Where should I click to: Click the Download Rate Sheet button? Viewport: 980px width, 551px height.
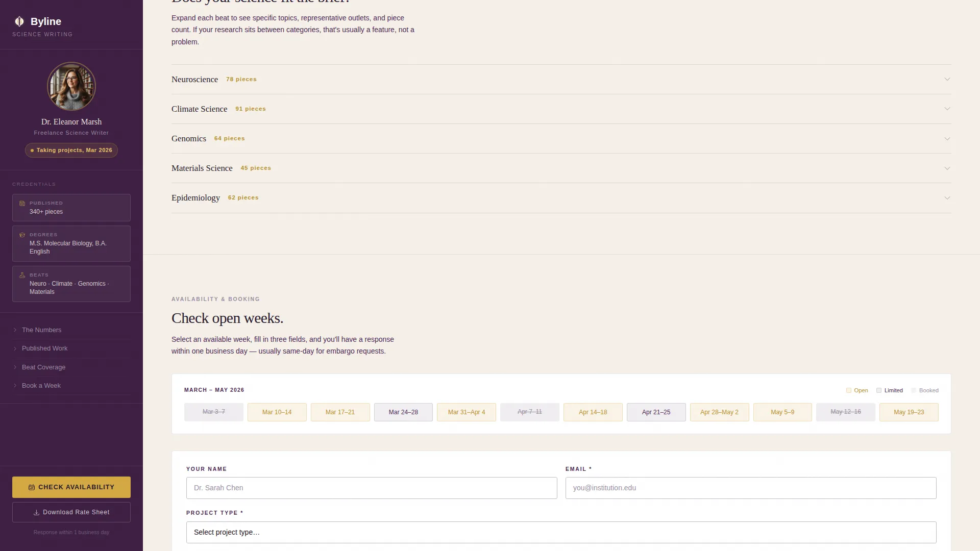71,512
